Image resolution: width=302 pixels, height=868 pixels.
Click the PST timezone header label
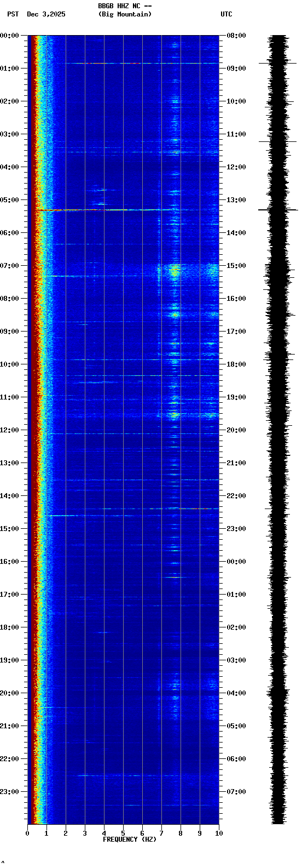[x=13, y=14]
